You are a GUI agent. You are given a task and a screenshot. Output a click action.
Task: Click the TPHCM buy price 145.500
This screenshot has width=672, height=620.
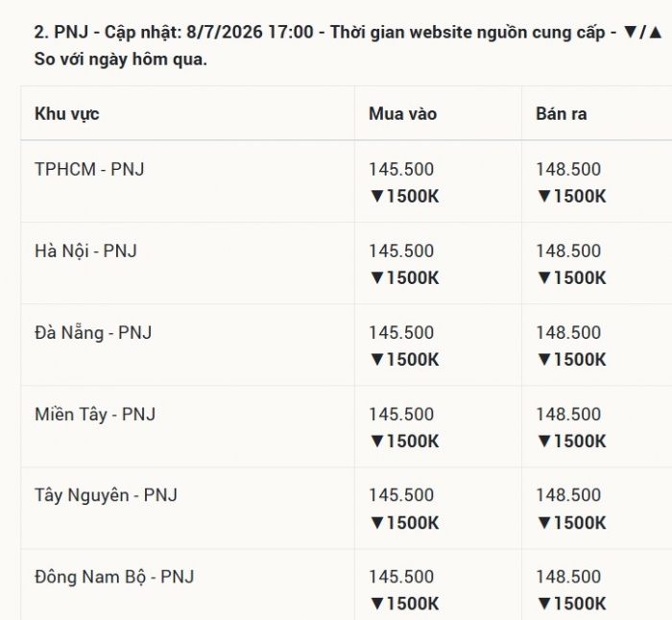pos(401,169)
